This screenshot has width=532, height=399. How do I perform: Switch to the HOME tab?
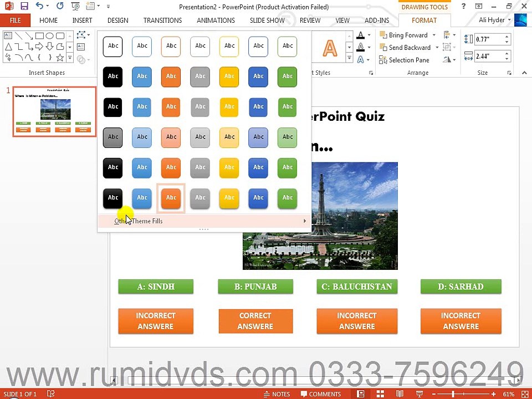point(49,21)
